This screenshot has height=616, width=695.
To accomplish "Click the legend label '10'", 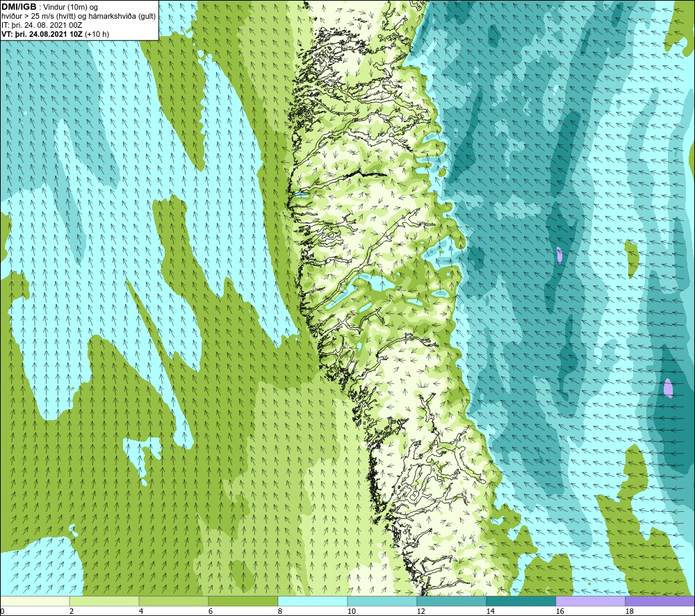I will click(x=351, y=611).
